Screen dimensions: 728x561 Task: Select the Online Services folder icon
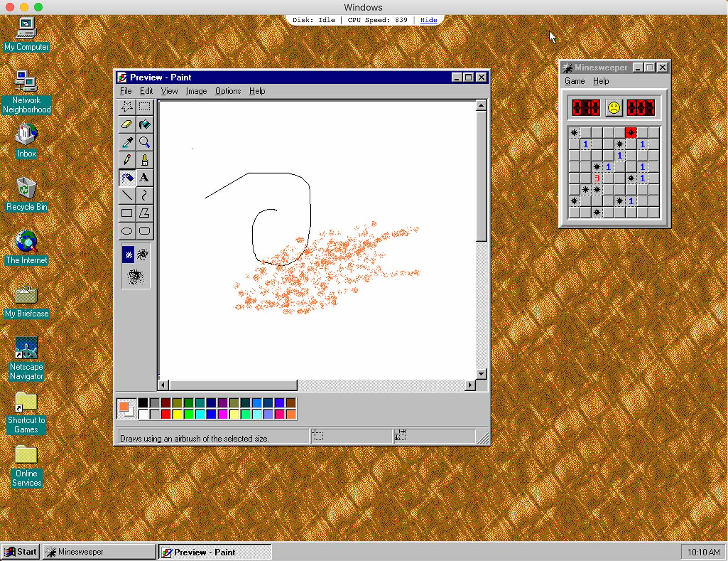(x=26, y=466)
